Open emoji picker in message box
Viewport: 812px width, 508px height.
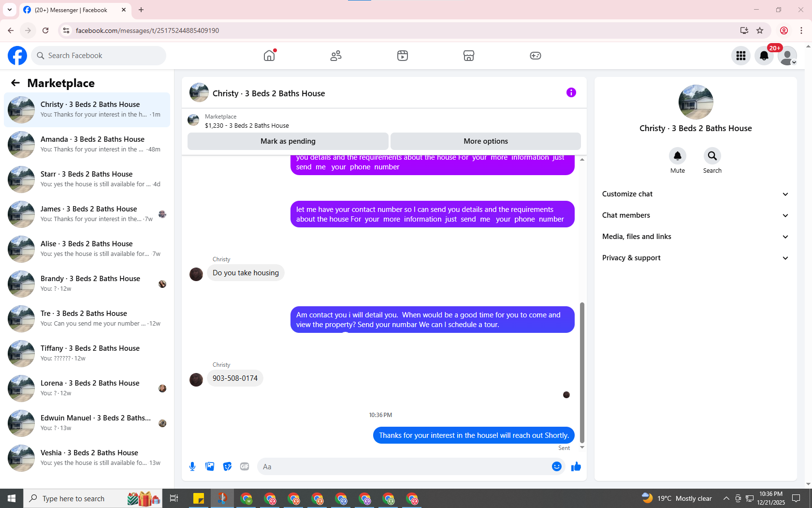coord(557,466)
